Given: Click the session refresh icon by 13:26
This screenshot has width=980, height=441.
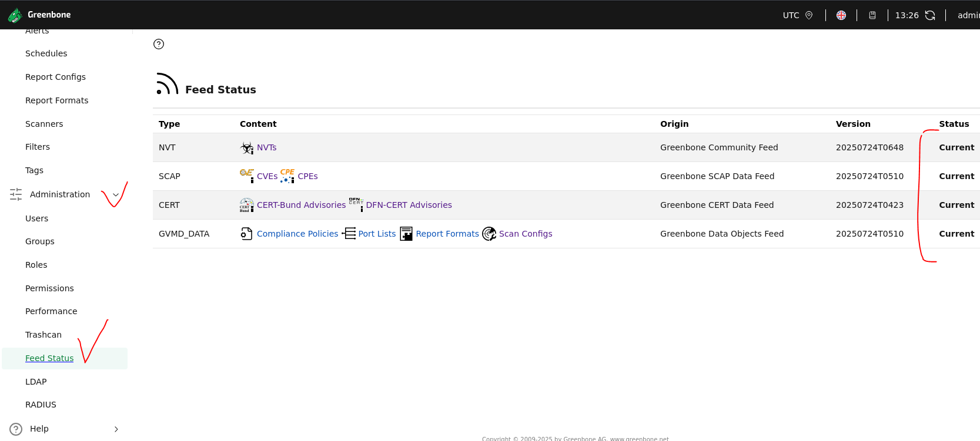Looking at the screenshot, I should [x=930, y=15].
